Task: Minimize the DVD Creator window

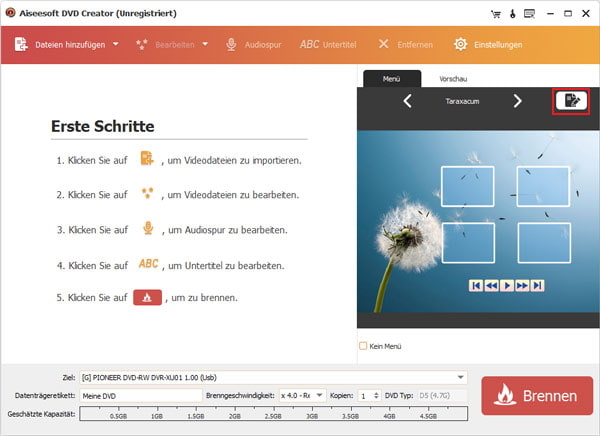Action: click(550, 13)
